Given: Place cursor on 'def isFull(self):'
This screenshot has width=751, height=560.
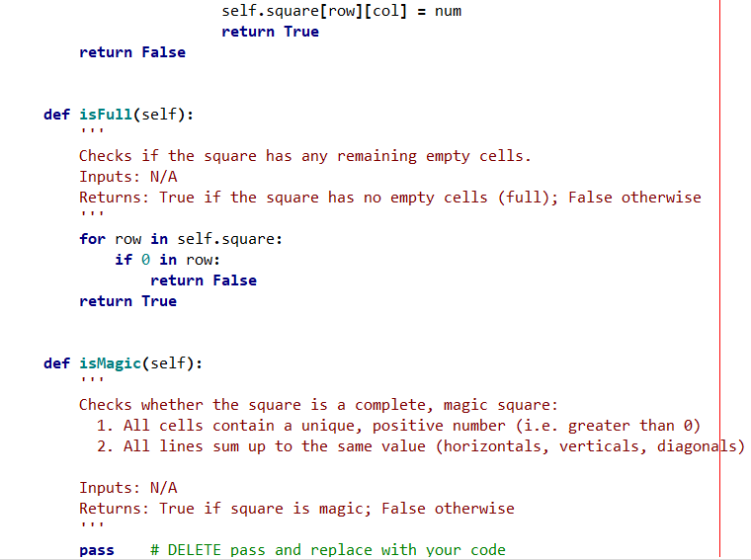Looking at the screenshot, I should [119, 115].
